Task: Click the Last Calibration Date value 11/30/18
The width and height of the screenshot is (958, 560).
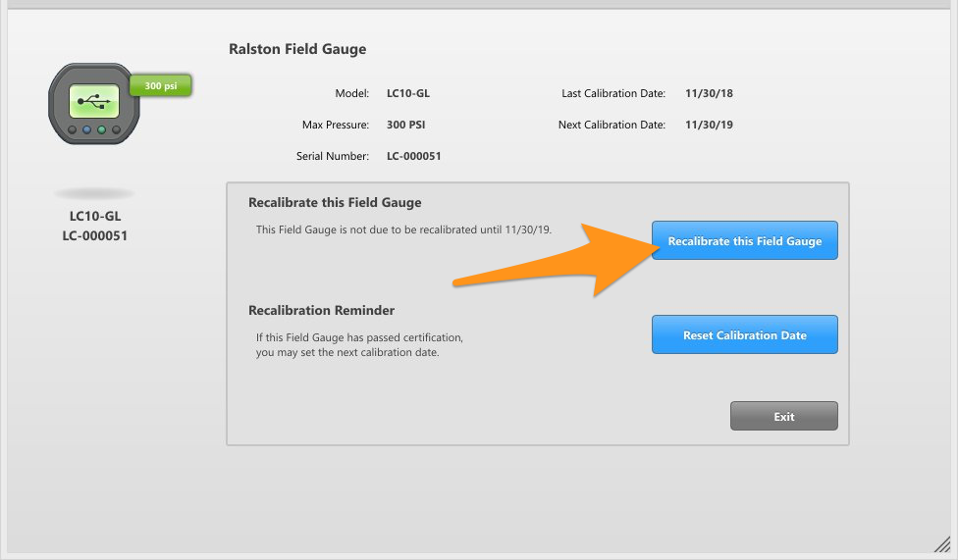Action: 709,93
